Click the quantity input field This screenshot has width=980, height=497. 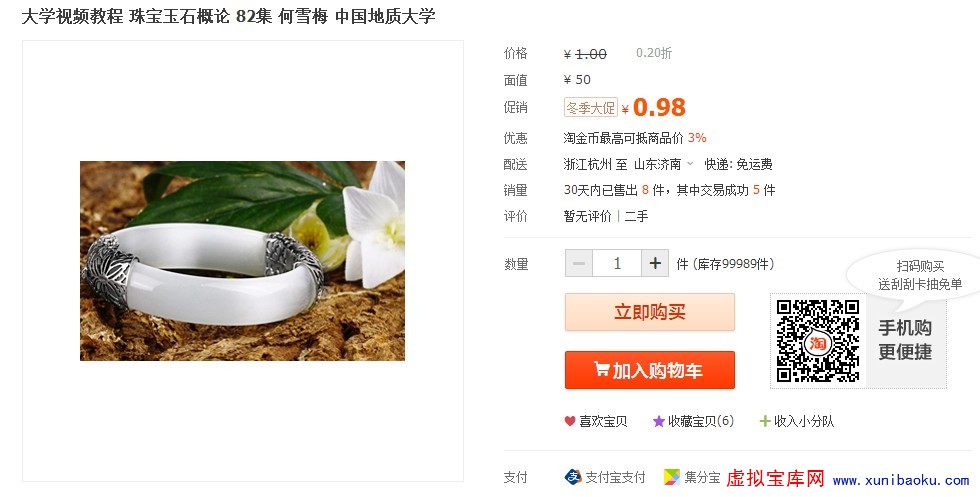[617, 264]
